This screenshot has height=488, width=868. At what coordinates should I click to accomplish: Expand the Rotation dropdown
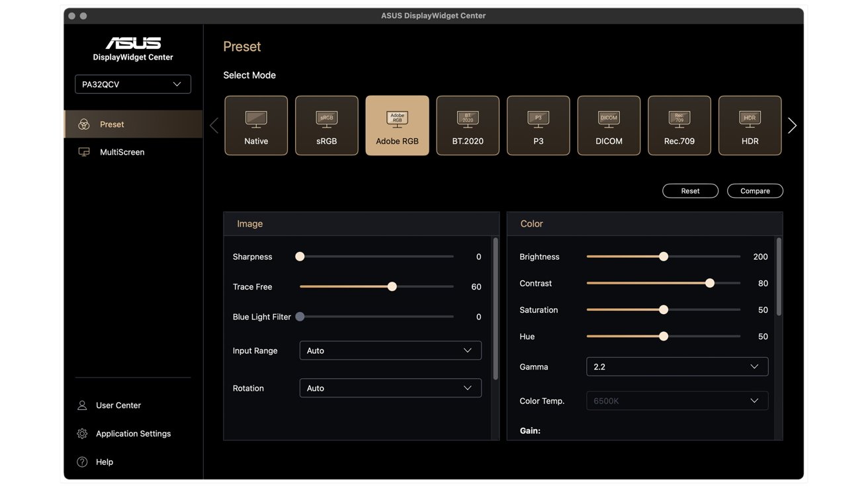pos(390,388)
